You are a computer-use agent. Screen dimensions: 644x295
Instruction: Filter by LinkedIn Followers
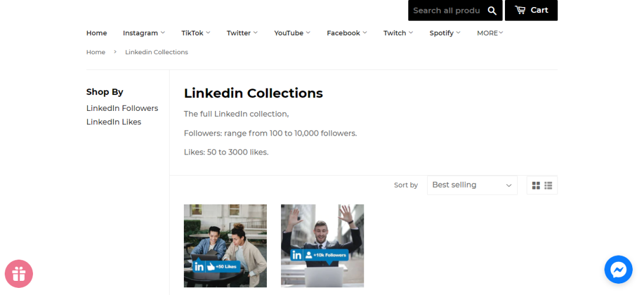[122, 108]
